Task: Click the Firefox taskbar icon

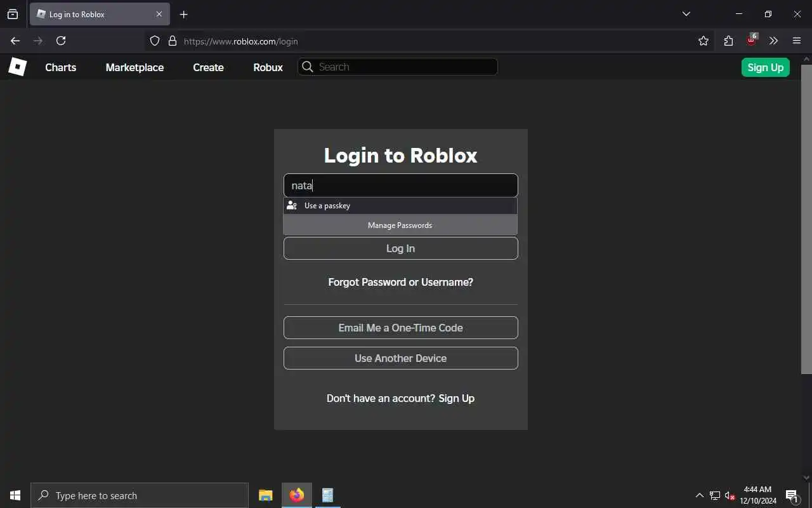Action: pyautogui.click(x=296, y=495)
